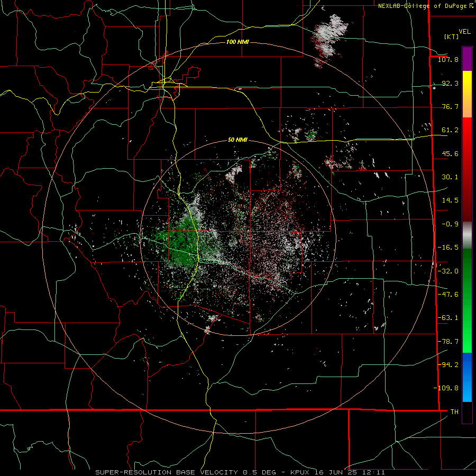Click the KPUX 16 JUN 25 12:11 timestamp
476x476 pixels.
337,472
